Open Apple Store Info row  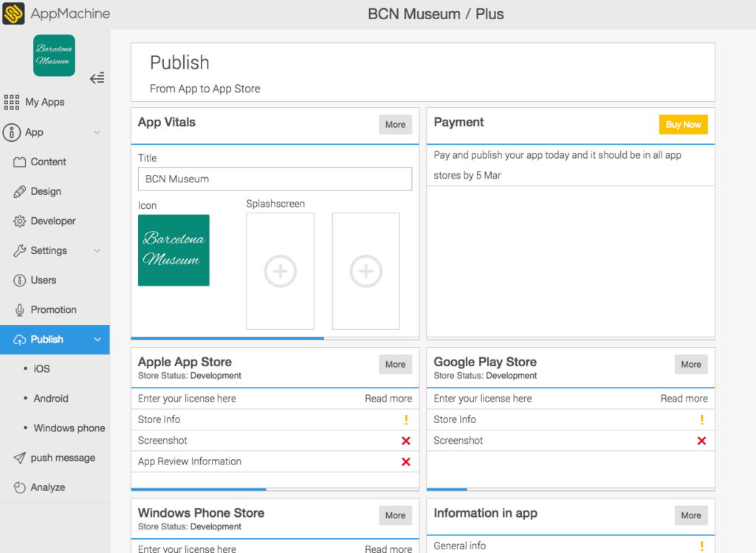[275, 420]
